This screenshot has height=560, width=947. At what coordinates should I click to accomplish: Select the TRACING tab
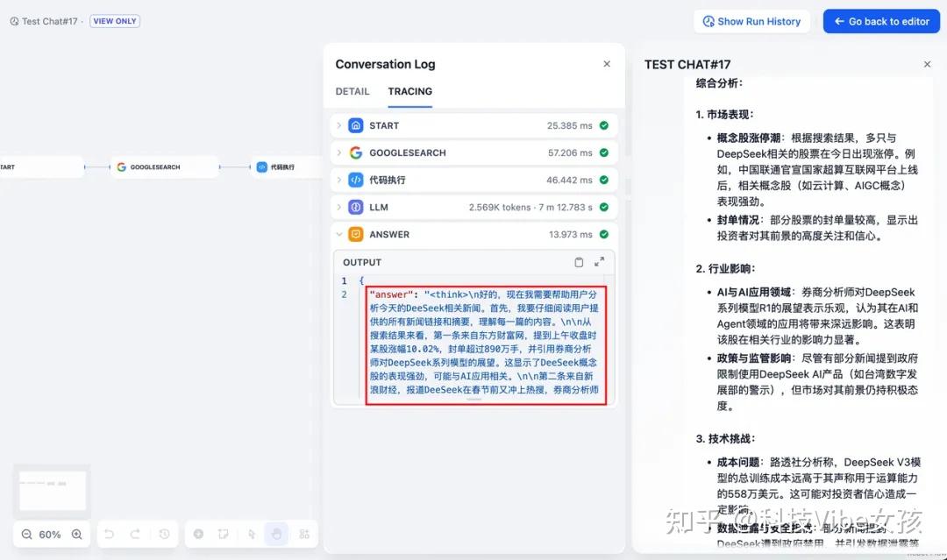point(409,91)
